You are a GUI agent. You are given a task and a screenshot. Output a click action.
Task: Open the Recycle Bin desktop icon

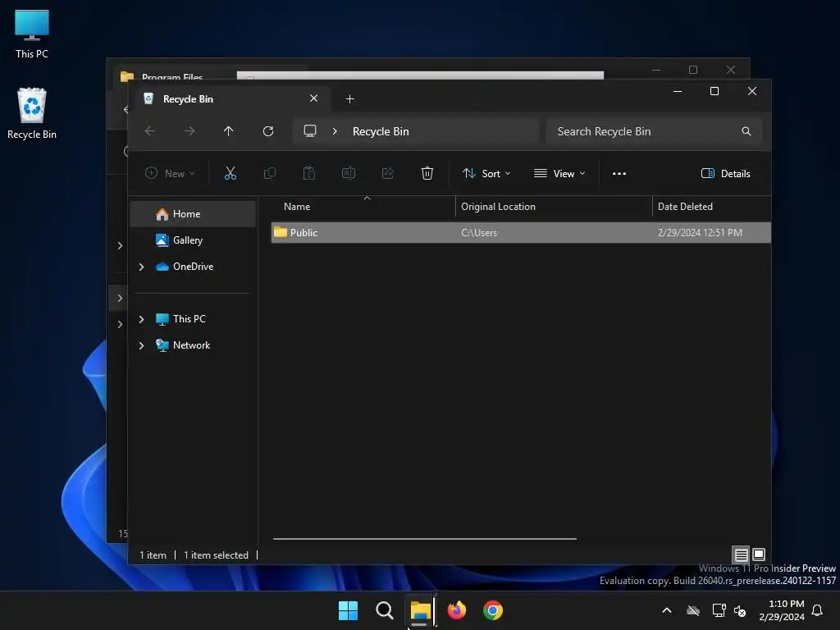pos(32,113)
